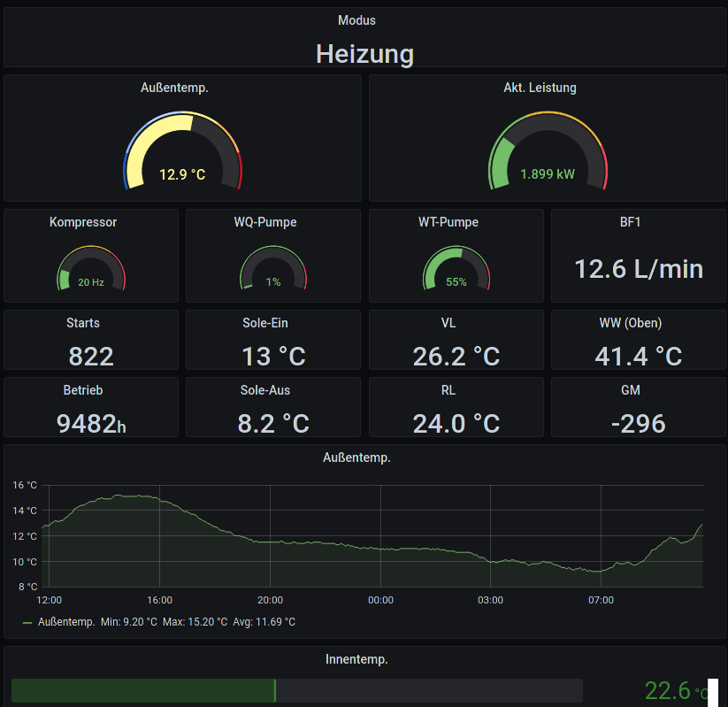
Task: Click the VL value 26.2 °C
Action: [456, 357]
